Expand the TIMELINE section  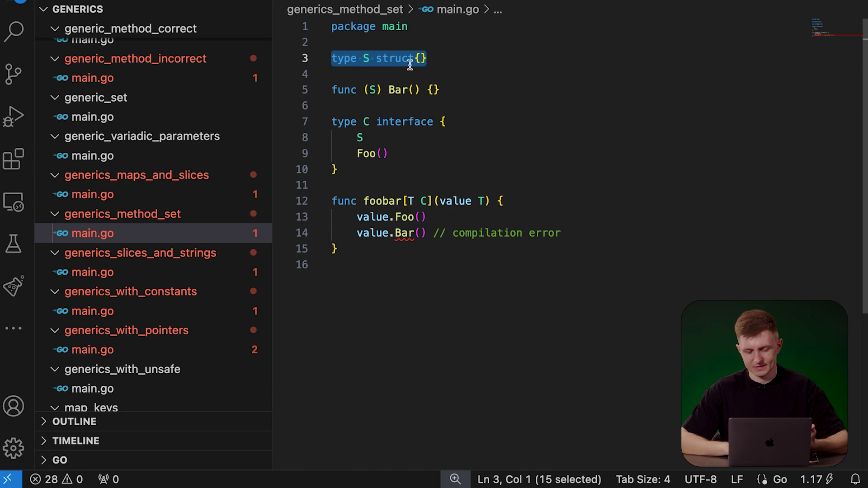[75, 441]
